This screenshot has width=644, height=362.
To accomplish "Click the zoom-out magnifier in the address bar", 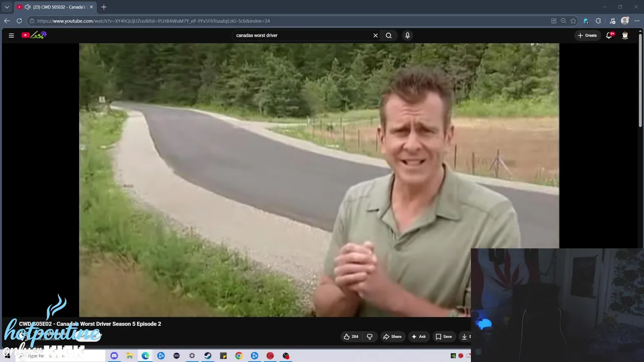I will pos(563,21).
